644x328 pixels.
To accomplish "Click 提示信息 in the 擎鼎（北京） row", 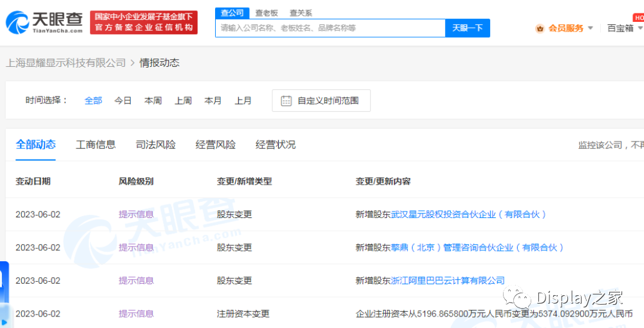I will (x=136, y=248).
